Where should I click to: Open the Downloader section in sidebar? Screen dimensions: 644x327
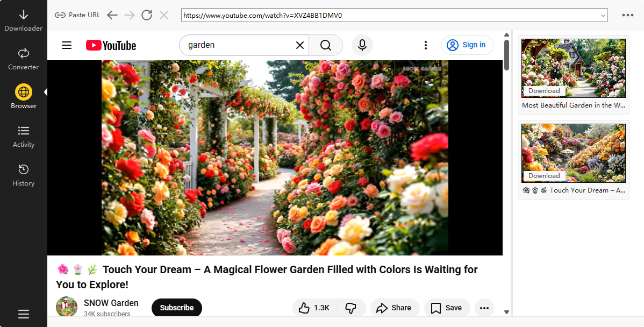click(x=23, y=20)
